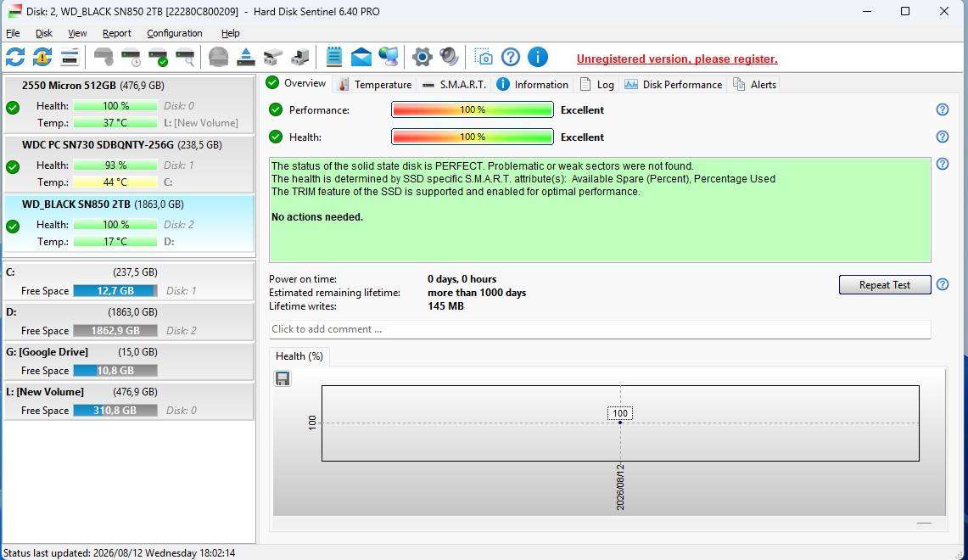The height and width of the screenshot is (560, 968).
Task: Click the 37 °C temperature of Micron disk
Action: 115,123
